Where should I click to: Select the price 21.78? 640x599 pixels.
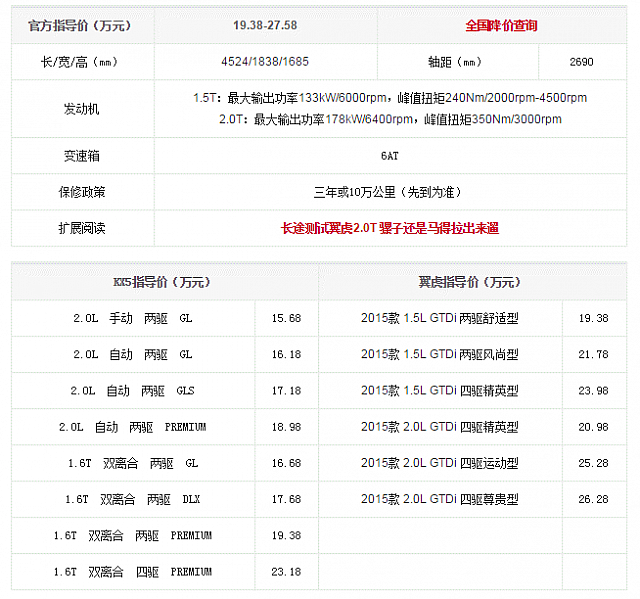[x=593, y=354]
